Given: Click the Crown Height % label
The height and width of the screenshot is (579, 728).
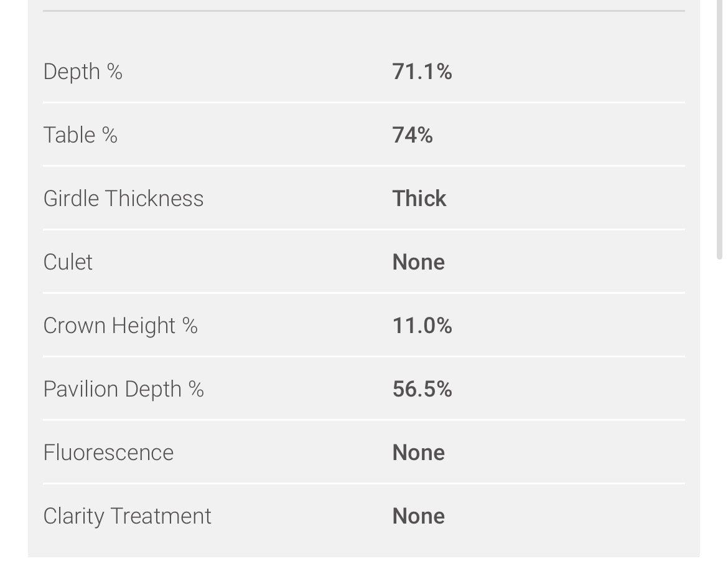Looking at the screenshot, I should [120, 326].
